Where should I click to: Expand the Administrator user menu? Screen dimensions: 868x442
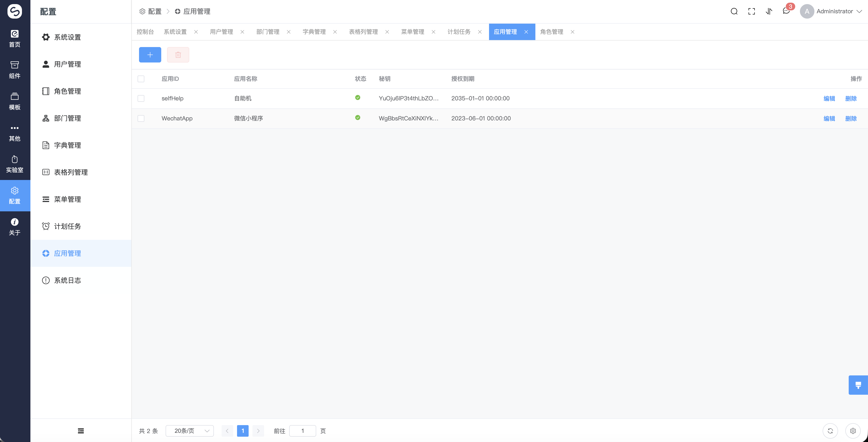pos(834,11)
